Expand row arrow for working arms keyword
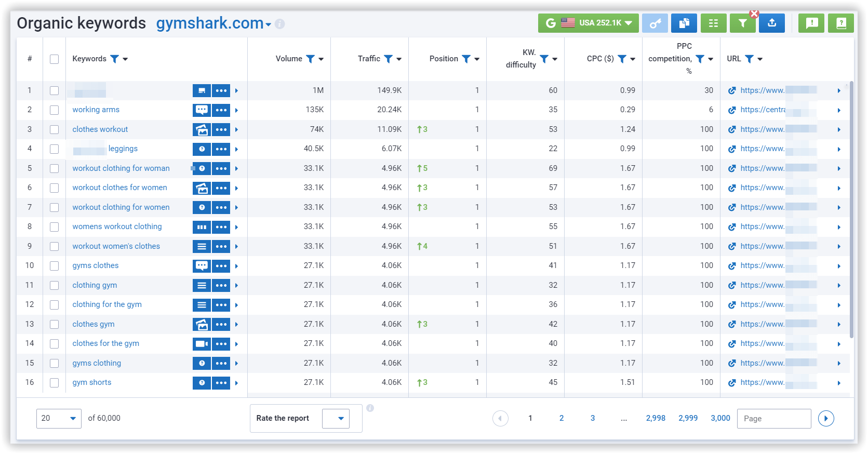 click(236, 110)
